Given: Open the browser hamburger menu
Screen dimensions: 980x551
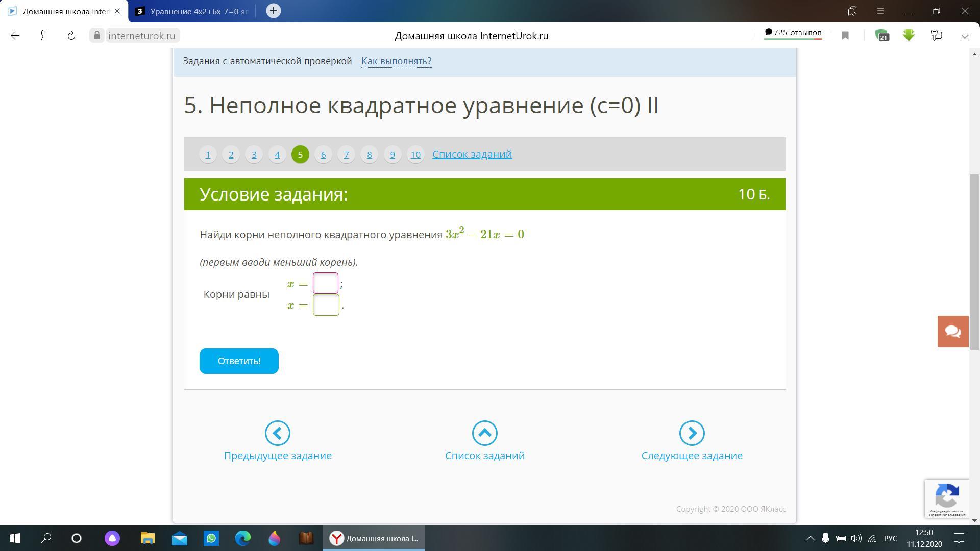Looking at the screenshot, I should (x=880, y=11).
